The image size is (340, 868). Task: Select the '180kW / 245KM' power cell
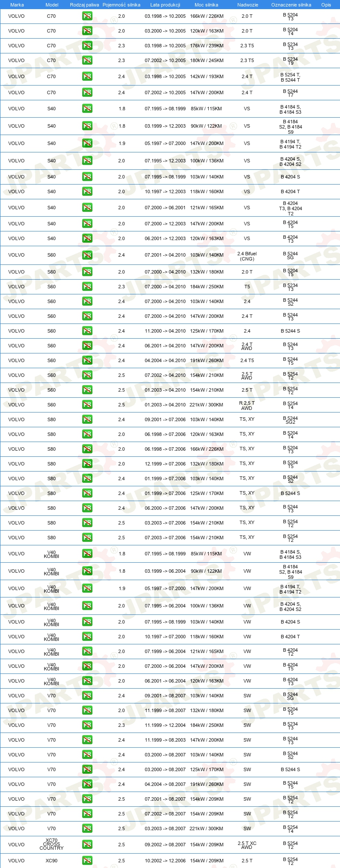coord(207,60)
